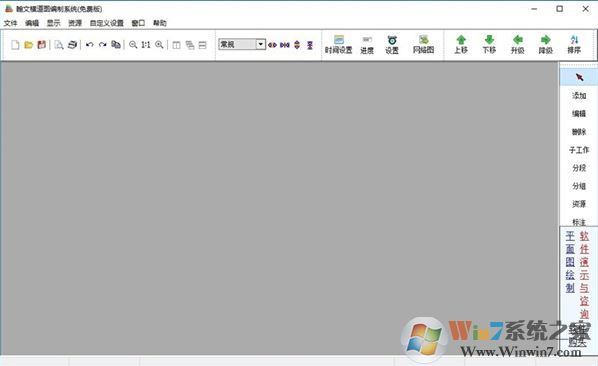
Task: Open the 窗口 menu
Action: [138, 23]
